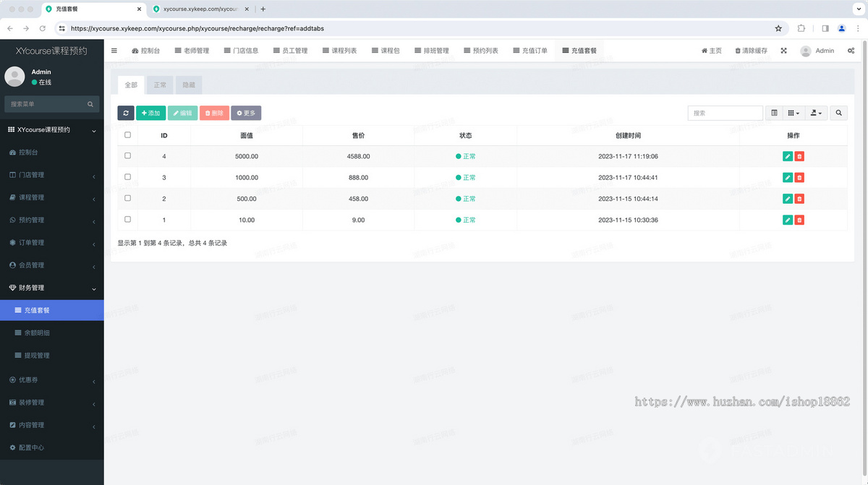Click the green edit icon for record ID 4
This screenshot has width=868, height=485.
[788, 156]
